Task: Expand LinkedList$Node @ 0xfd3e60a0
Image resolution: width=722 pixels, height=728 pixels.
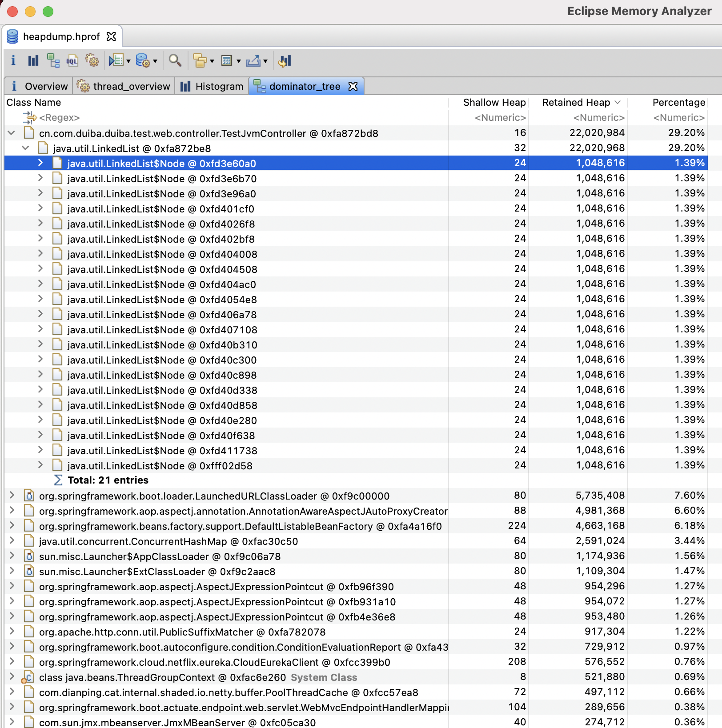Action: coord(40,163)
